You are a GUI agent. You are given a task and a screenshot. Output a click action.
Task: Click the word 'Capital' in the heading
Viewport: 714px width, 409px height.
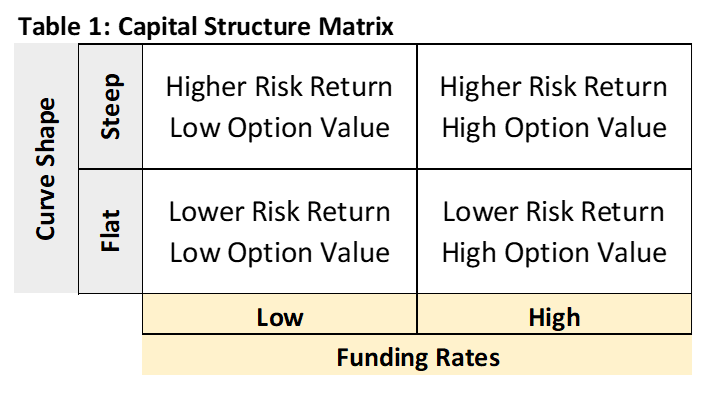click(x=158, y=27)
